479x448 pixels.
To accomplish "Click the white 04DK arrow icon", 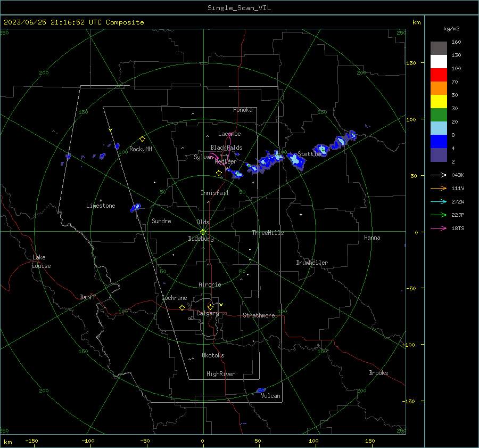I will coord(439,175).
